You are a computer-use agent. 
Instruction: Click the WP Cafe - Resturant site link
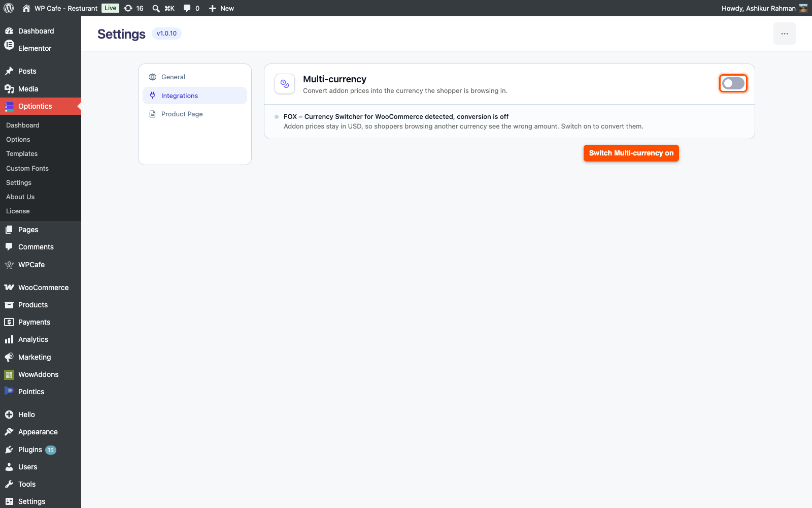tap(66, 8)
